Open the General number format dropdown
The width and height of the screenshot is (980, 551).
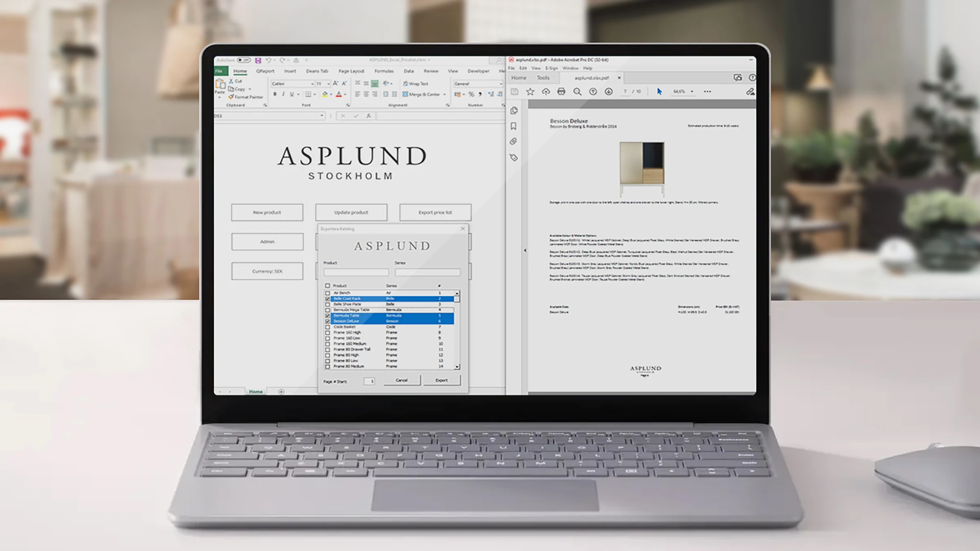[x=500, y=84]
